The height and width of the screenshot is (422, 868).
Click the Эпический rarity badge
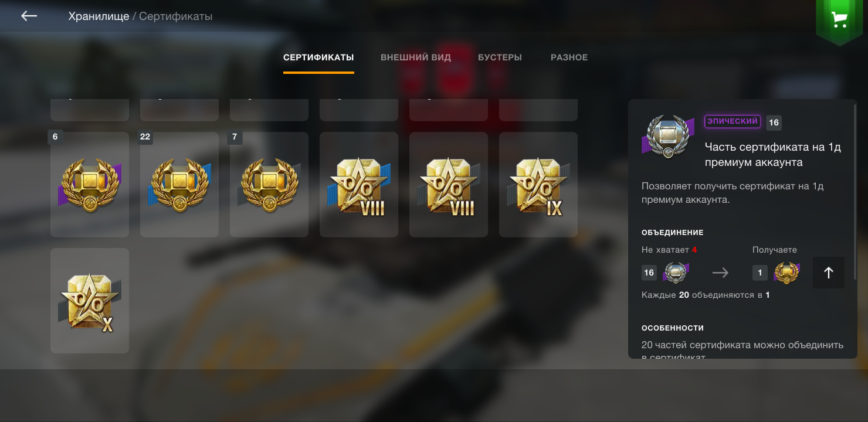pos(733,121)
